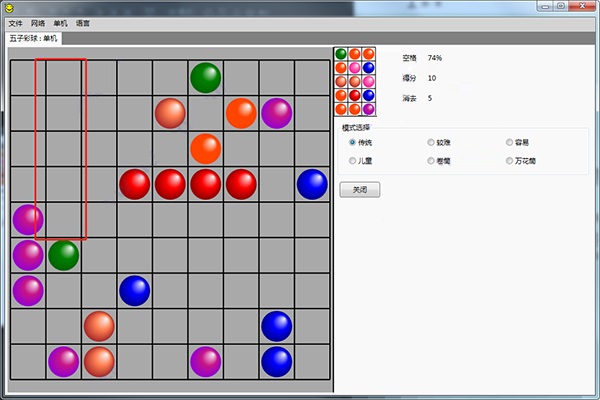Image resolution: width=600 pixels, height=400 pixels.
Task: Click the green ball in the preview grid
Action: coord(341,53)
